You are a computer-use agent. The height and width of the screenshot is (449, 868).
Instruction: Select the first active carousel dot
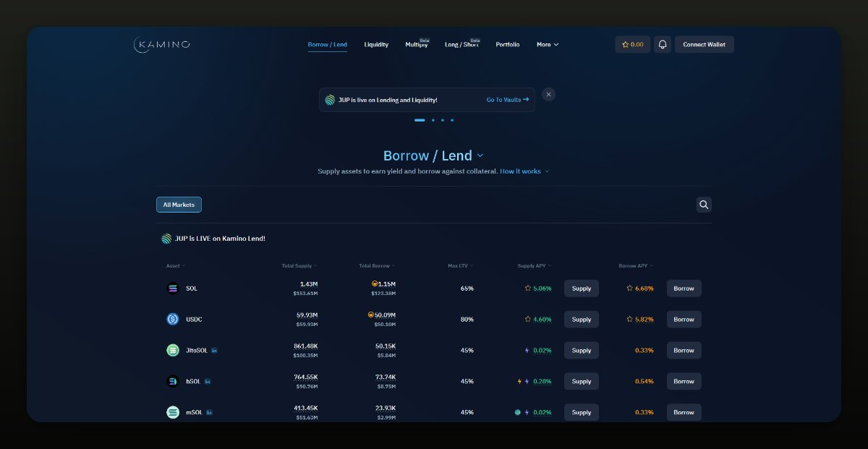coord(420,120)
